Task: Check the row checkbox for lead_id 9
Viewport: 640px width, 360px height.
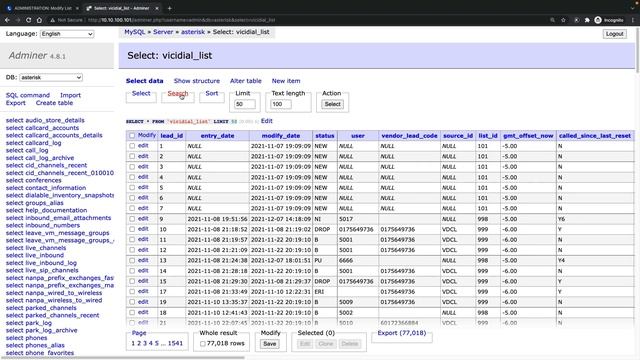Action: click(132, 219)
